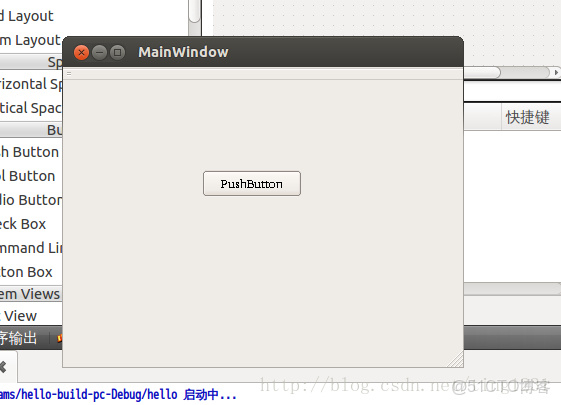Open the 程序输出 output pane tab
This screenshot has width=561, height=405.
point(19,338)
